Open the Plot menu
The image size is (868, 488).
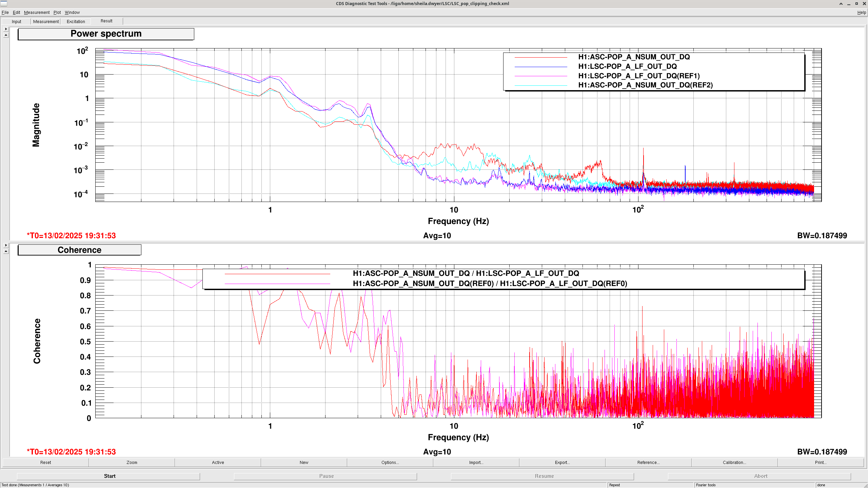tap(57, 13)
